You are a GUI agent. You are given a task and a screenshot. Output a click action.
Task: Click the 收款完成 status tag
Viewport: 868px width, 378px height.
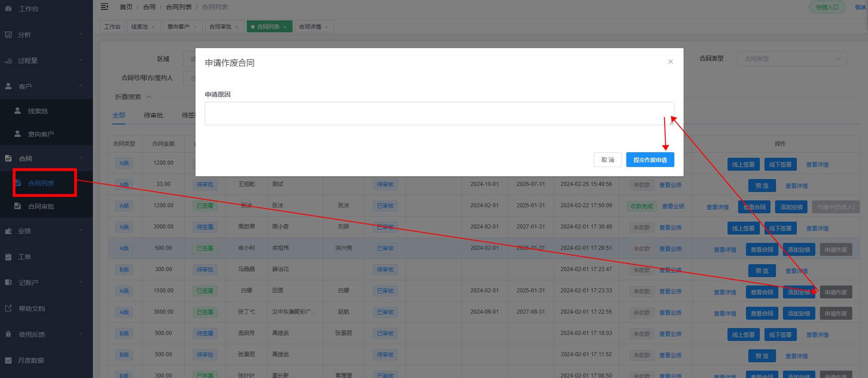pos(642,206)
